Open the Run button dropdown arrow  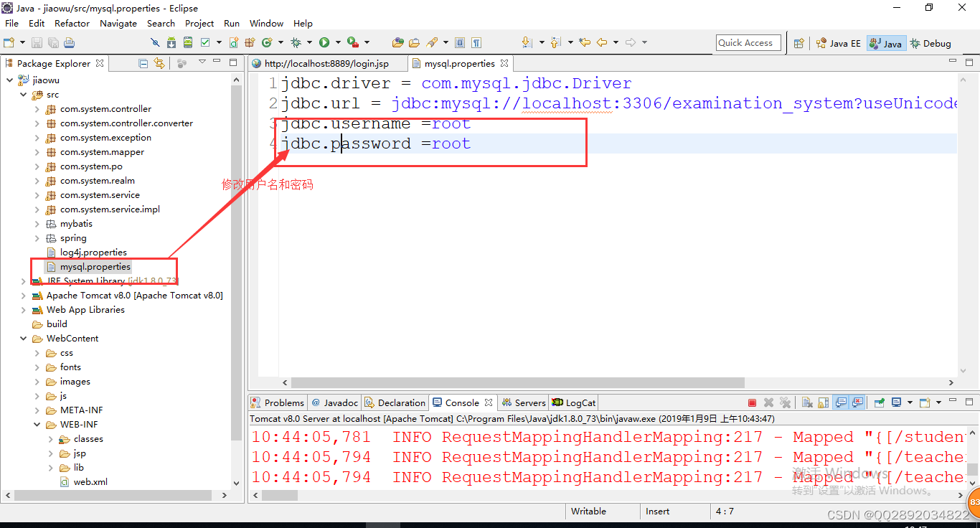[x=337, y=43]
